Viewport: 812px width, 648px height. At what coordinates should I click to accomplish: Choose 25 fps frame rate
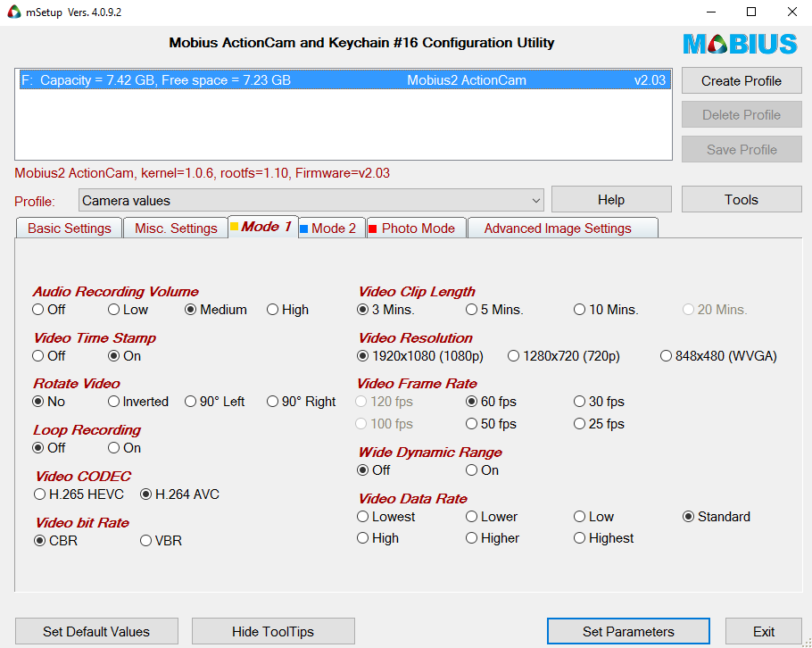599,424
